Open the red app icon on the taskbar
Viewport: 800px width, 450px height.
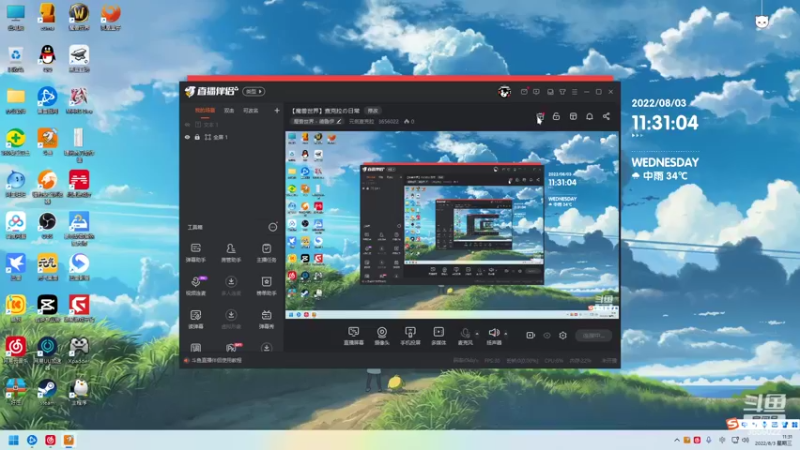tap(50, 440)
